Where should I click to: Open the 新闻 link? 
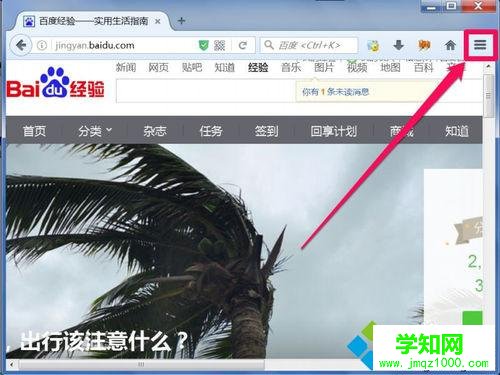click(126, 67)
